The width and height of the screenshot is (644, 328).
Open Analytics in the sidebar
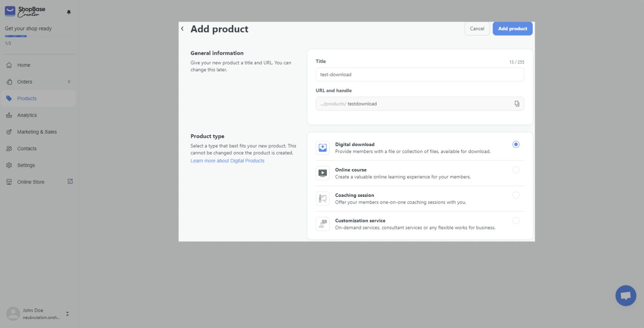coord(38,115)
